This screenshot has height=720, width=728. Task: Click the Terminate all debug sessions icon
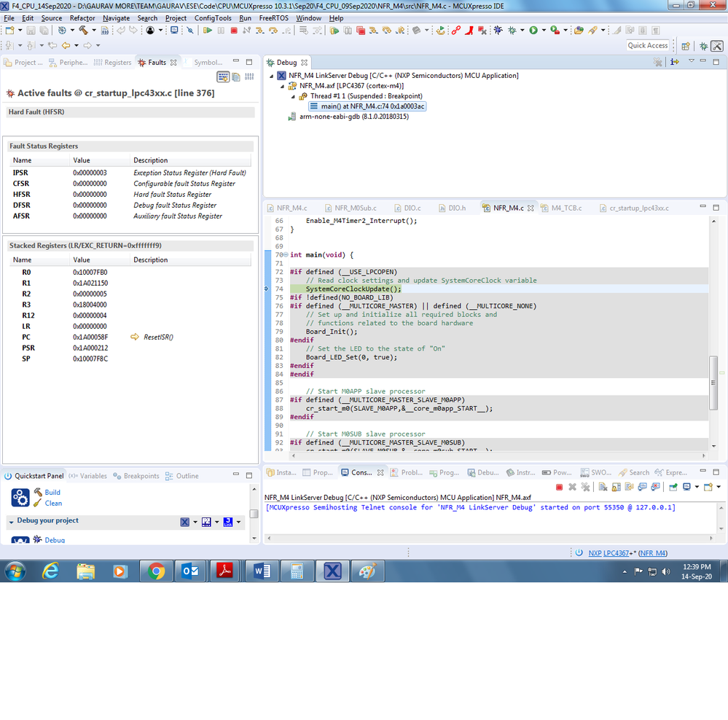361,31
